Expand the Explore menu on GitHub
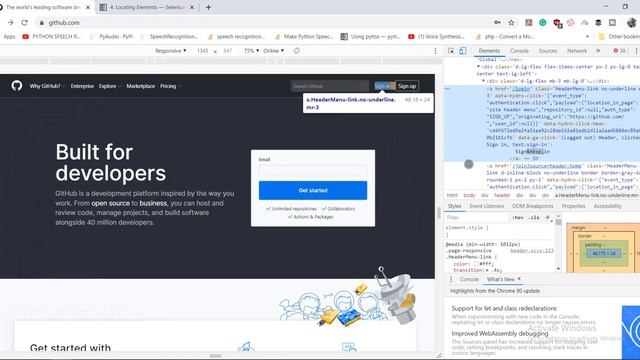The width and height of the screenshot is (640, 360). 110,86
